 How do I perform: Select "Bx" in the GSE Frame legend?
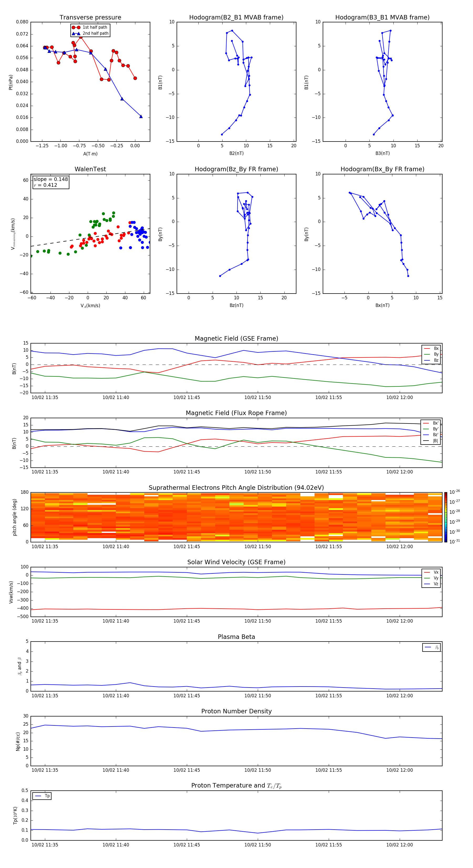tap(431, 349)
